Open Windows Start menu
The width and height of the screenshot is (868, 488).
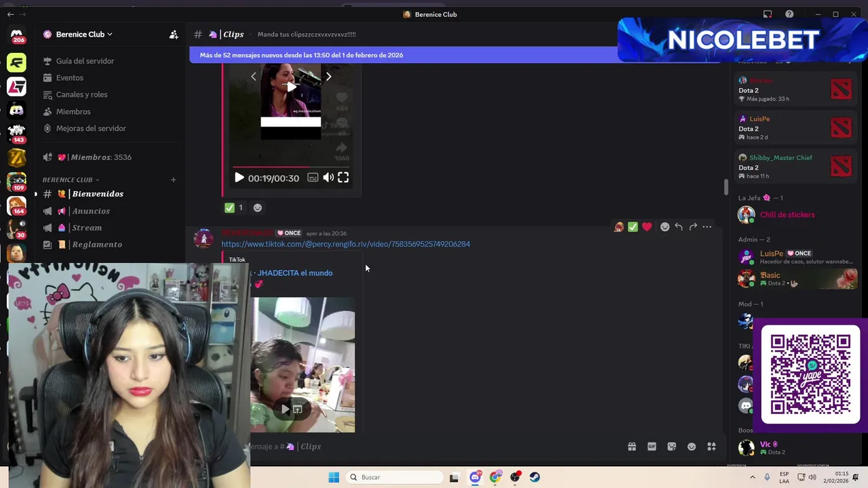pos(334,477)
